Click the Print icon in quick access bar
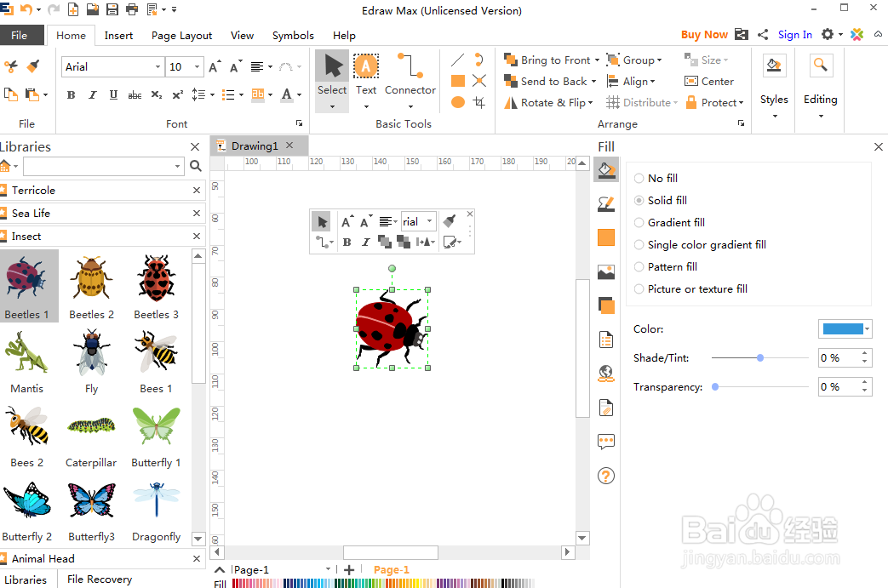888x588 pixels. pos(132,9)
